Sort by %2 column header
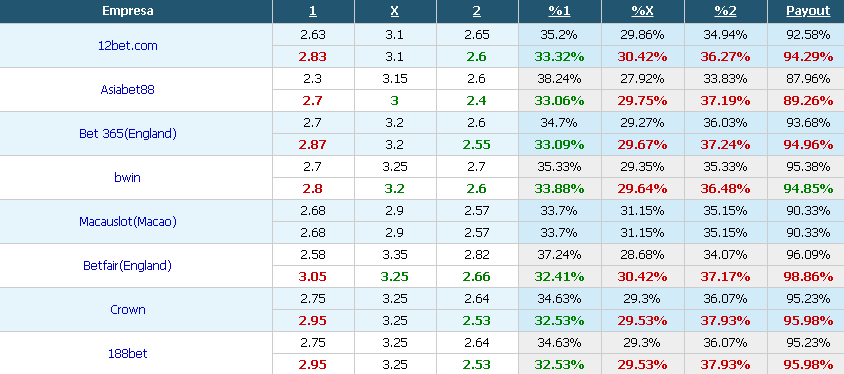 click(x=725, y=11)
